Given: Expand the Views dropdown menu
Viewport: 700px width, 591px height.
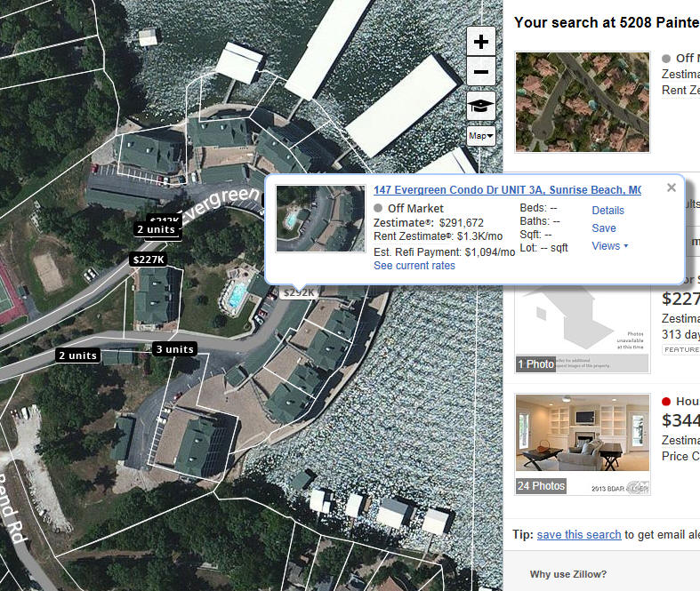Looking at the screenshot, I should pos(609,246).
